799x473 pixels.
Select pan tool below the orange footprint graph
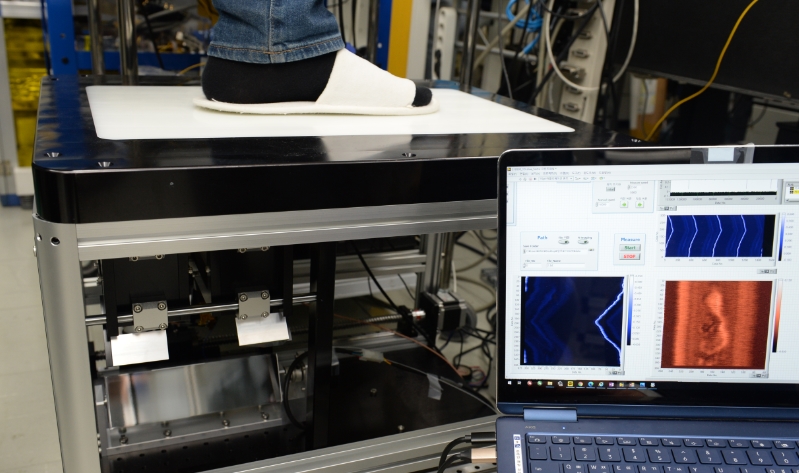764,376
